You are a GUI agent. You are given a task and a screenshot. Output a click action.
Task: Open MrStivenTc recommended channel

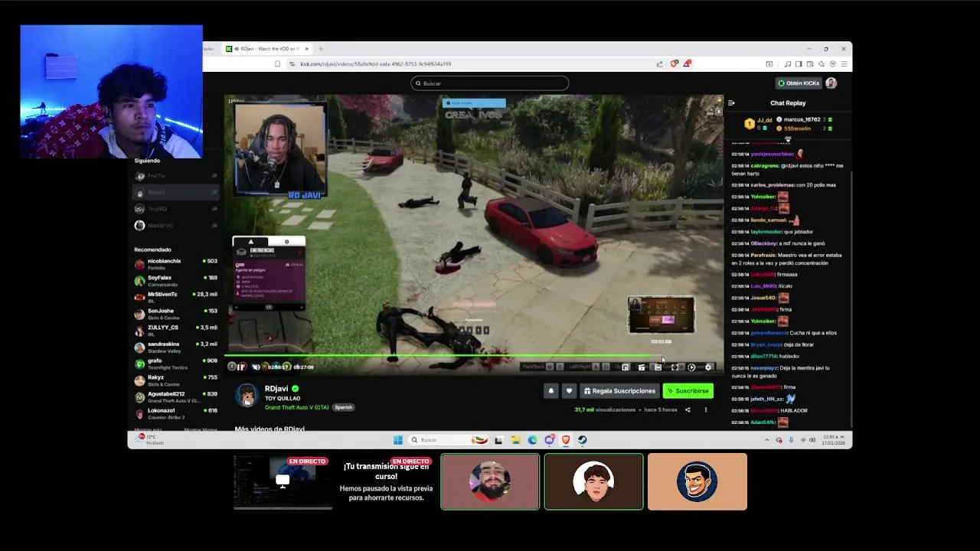tap(175, 297)
